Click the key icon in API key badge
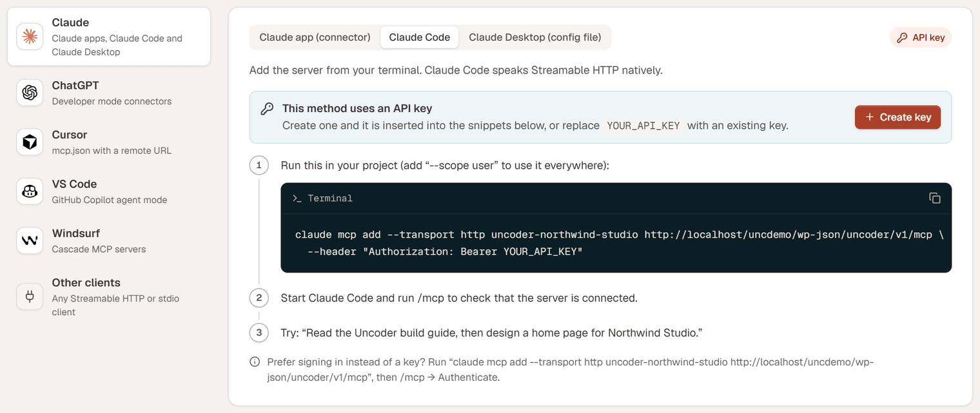Viewport: 980px width, 413px height. tap(902, 37)
